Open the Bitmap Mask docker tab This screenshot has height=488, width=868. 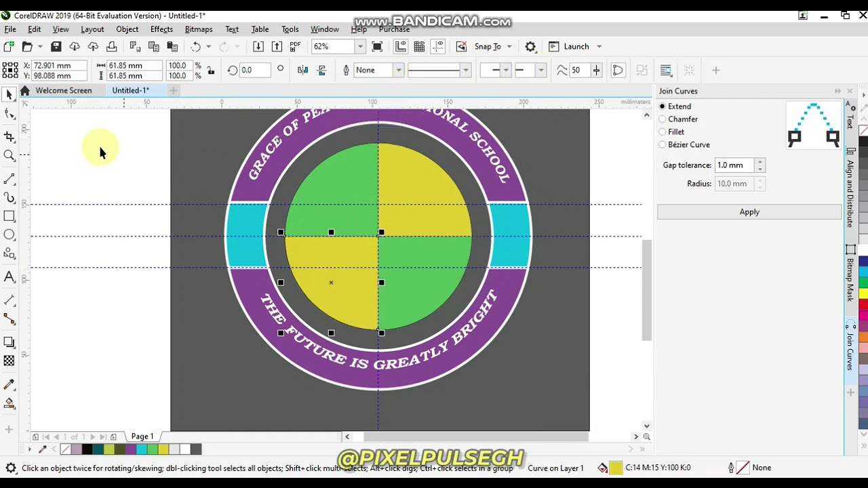[850, 274]
